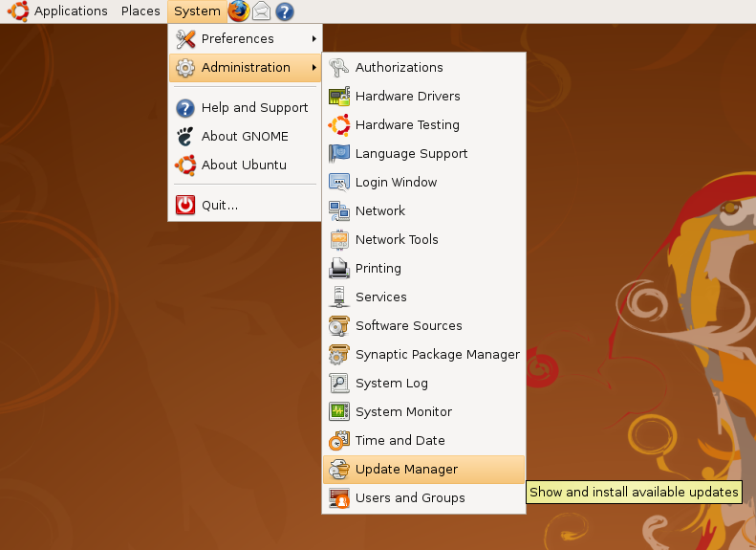Click the Time and Date clock icon
Viewport: 756px width, 550px height.
pos(339,441)
